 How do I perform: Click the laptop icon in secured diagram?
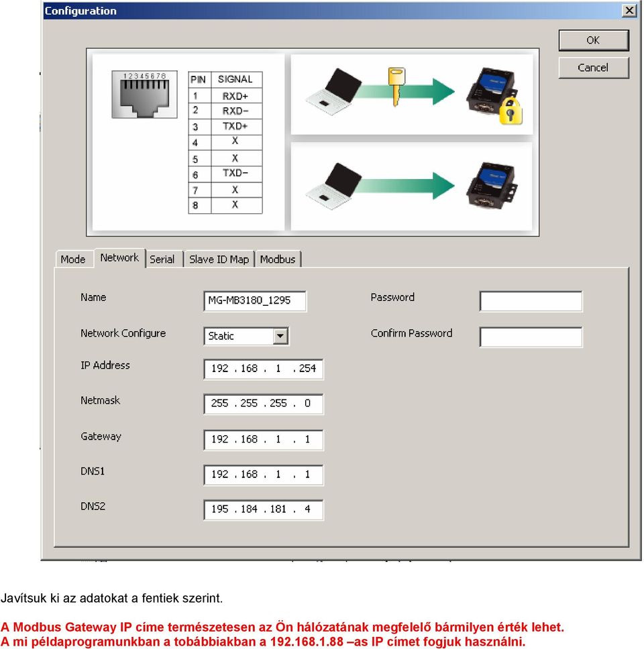[334, 92]
